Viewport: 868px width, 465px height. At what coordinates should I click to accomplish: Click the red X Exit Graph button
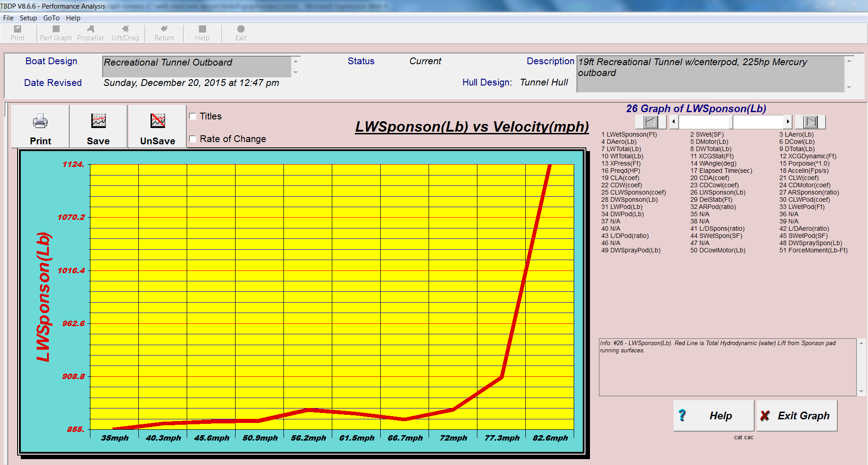click(797, 416)
